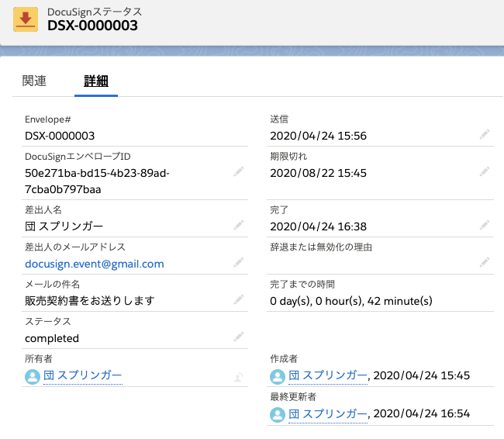
Task: Click the 完了までの時間 field label
Action: (x=302, y=285)
